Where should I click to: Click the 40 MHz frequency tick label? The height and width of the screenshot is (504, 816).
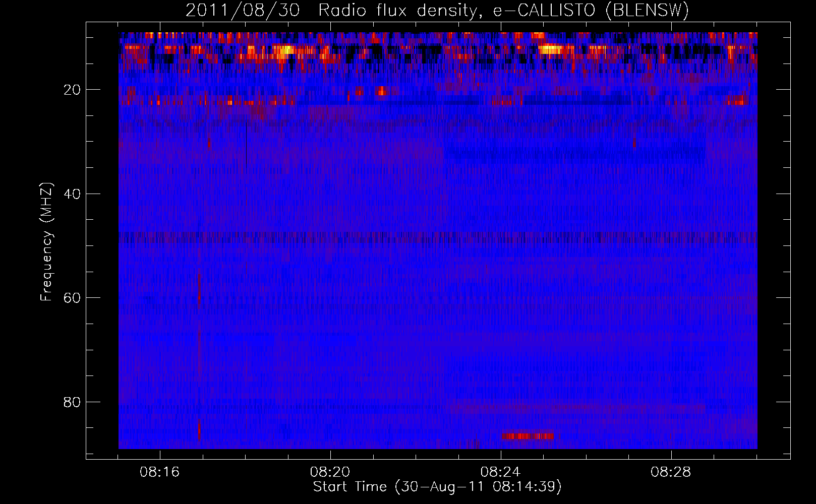tap(72, 194)
